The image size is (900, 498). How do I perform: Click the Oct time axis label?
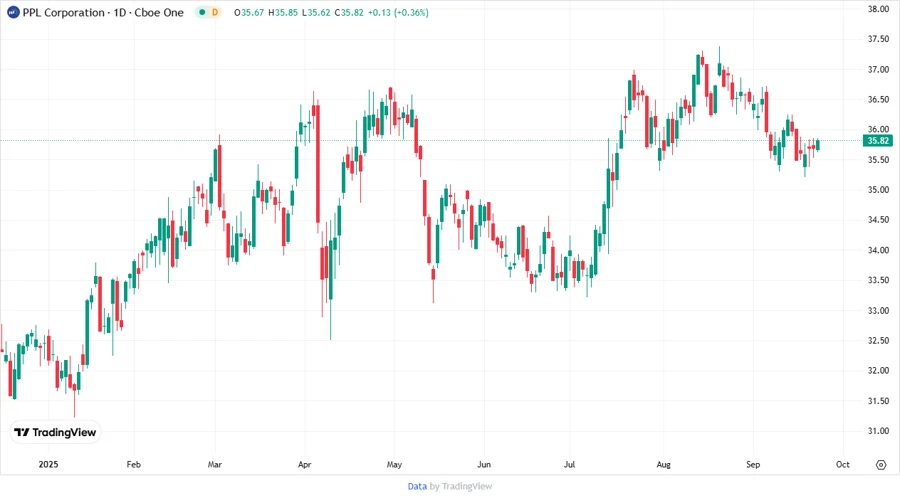pos(842,465)
